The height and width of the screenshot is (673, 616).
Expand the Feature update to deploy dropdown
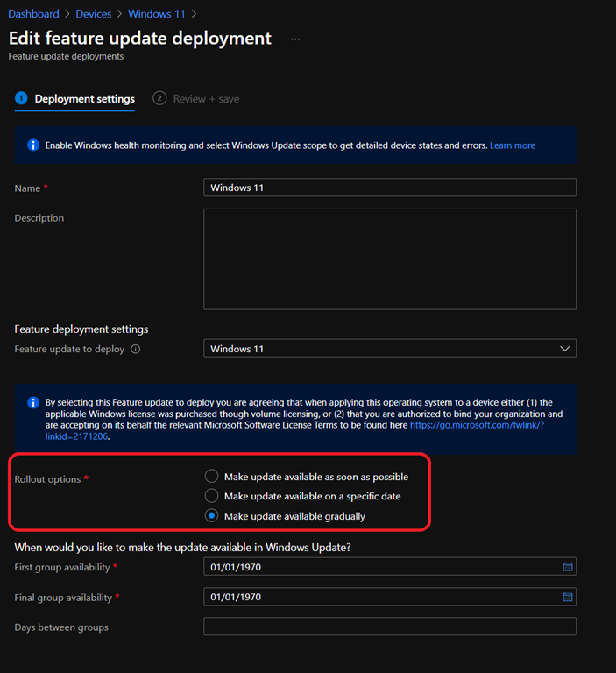[x=389, y=349]
